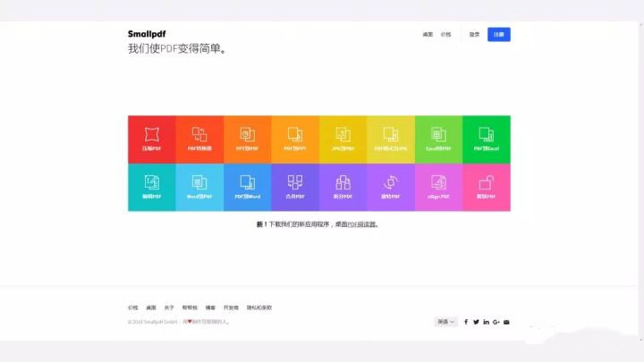644x362 pixels.
Task: Open the light-yellow PDF to JPG tile
Action: pyautogui.click(x=391, y=139)
